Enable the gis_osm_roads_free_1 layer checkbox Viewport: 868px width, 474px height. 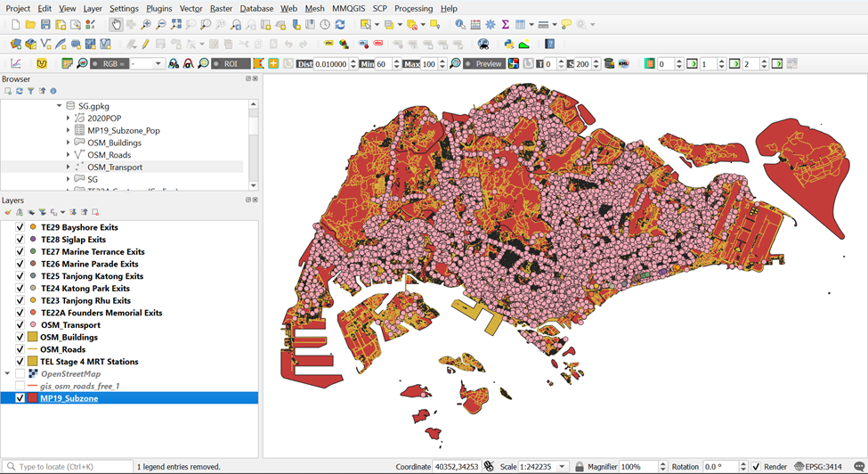pos(20,387)
